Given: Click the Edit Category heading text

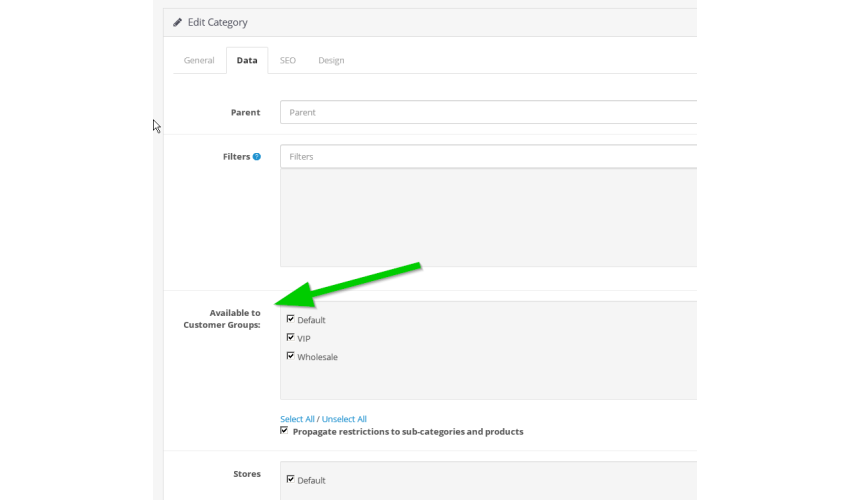Looking at the screenshot, I should tap(217, 22).
